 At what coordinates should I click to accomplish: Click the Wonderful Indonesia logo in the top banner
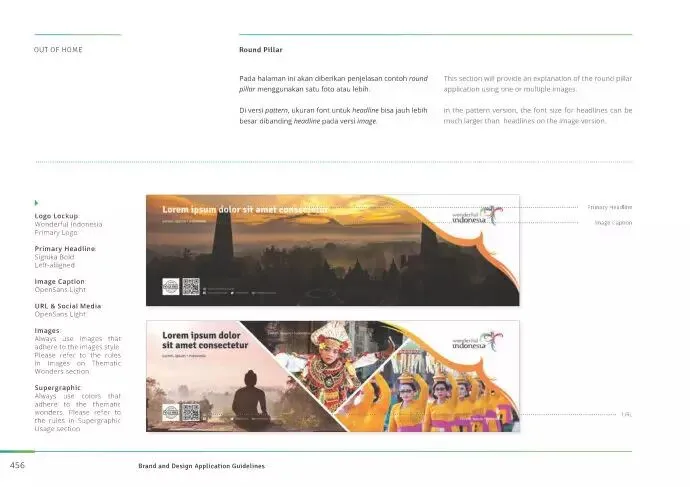tap(477, 215)
